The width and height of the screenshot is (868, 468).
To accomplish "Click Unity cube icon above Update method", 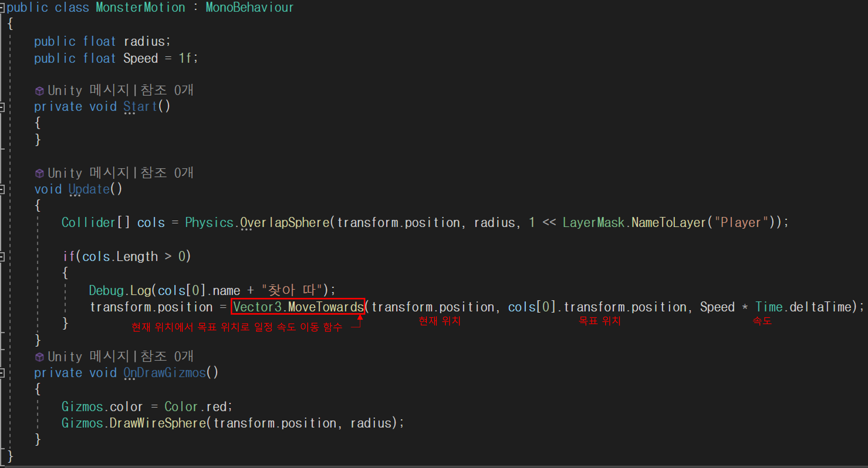I will click(39, 173).
